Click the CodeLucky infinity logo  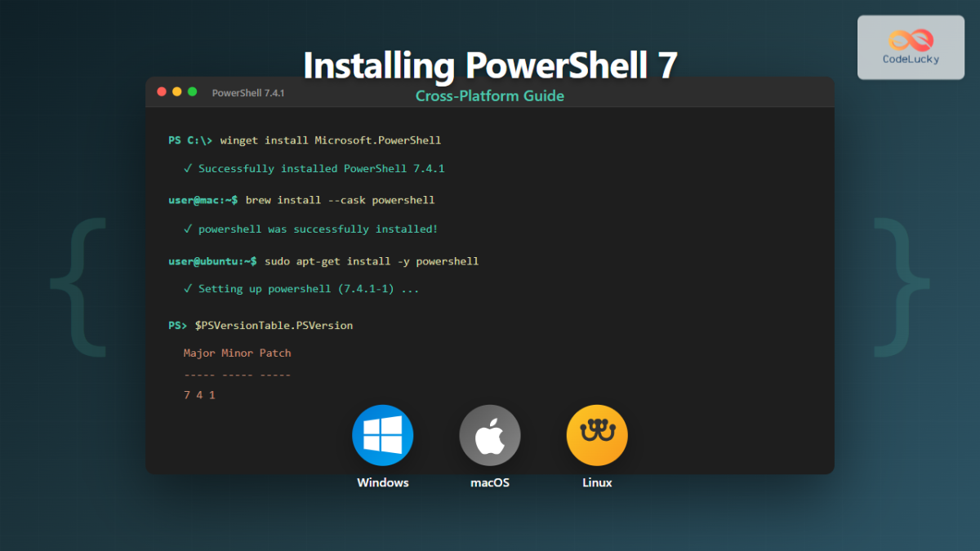(x=910, y=39)
